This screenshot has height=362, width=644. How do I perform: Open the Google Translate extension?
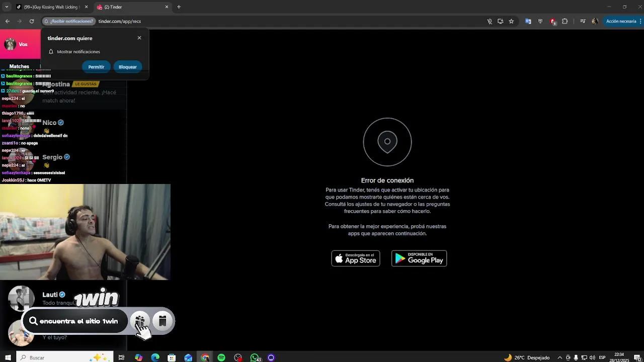pos(528,21)
